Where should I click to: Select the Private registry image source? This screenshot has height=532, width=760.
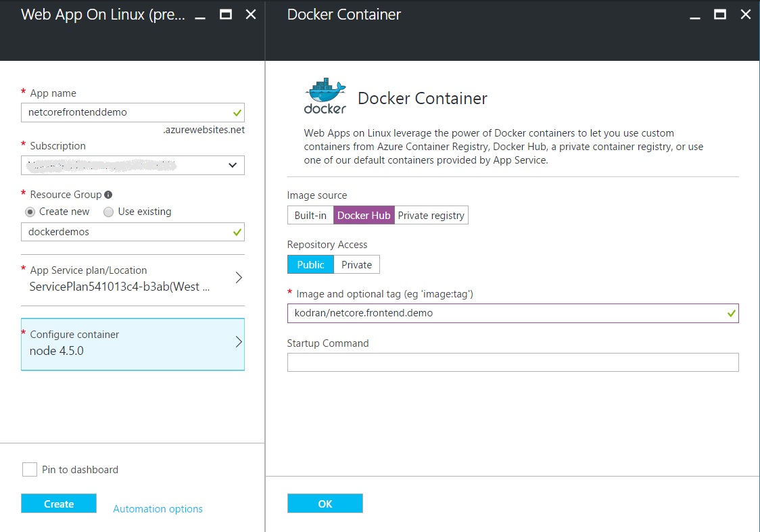click(x=431, y=215)
